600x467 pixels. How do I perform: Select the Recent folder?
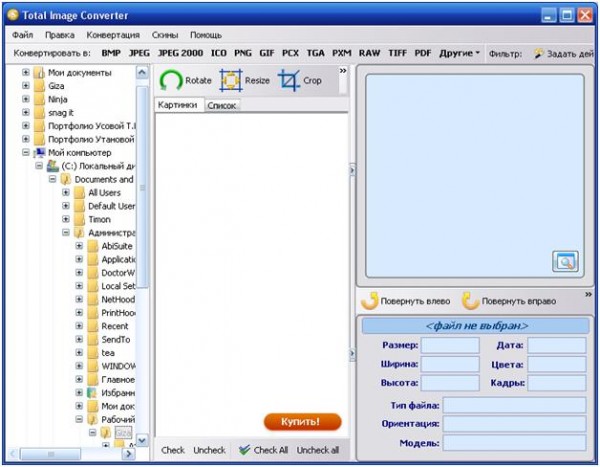pos(114,326)
